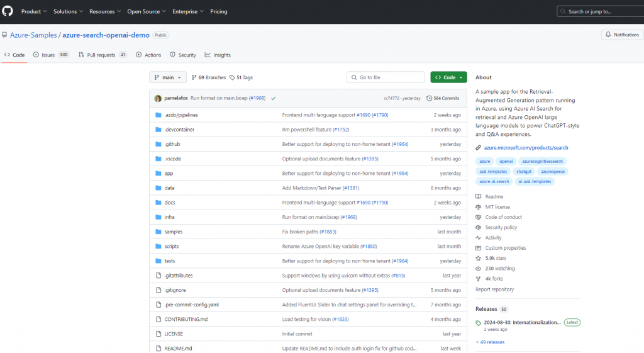Viewport: 644px width, 353px height.
Task: Click the infra folder icon
Action: pyautogui.click(x=158, y=217)
